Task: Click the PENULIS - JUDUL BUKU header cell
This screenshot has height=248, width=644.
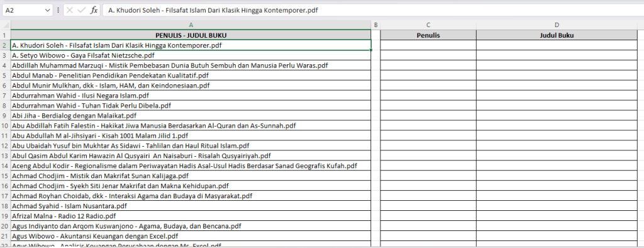Action: [191, 35]
